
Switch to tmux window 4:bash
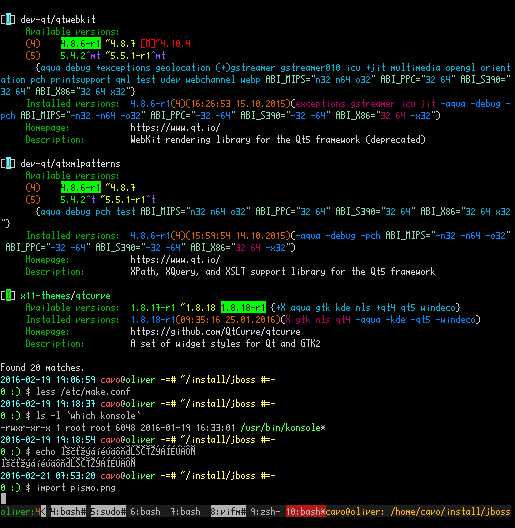(68, 512)
